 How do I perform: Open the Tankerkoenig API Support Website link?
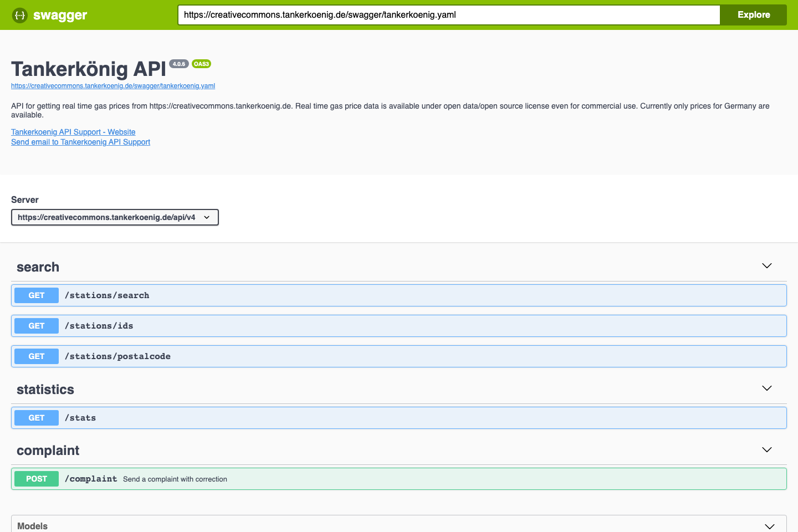click(73, 132)
